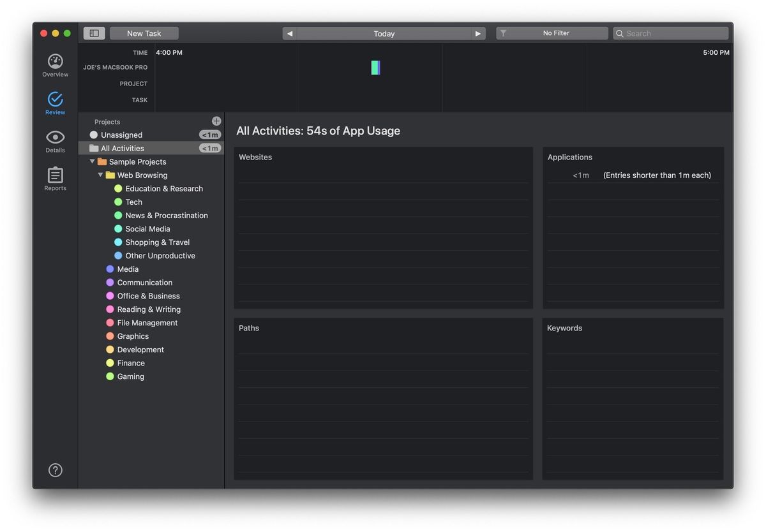The image size is (766, 532).
Task: Go to previous day arrow
Action: (x=290, y=33)
